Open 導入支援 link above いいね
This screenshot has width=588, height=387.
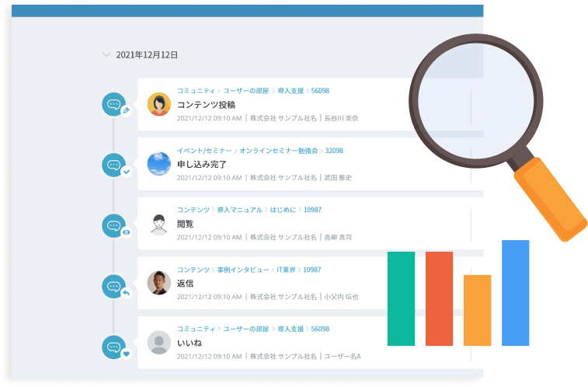tap(291, 329)
